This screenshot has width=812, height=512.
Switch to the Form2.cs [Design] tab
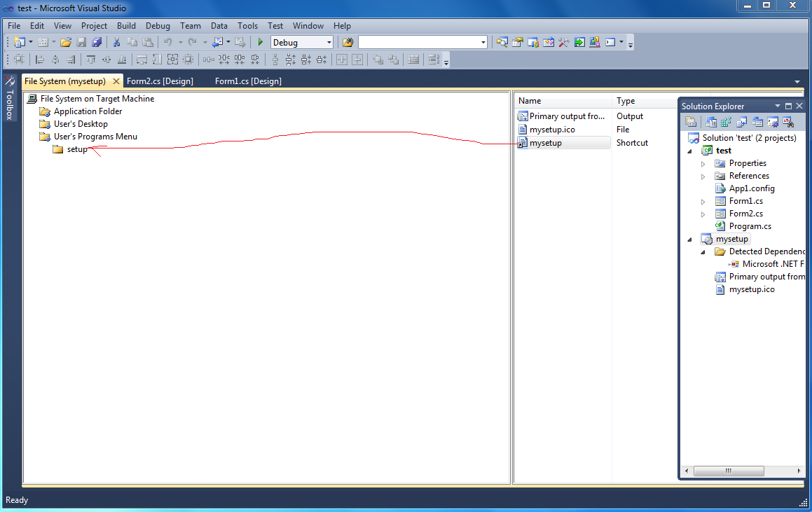160,81
